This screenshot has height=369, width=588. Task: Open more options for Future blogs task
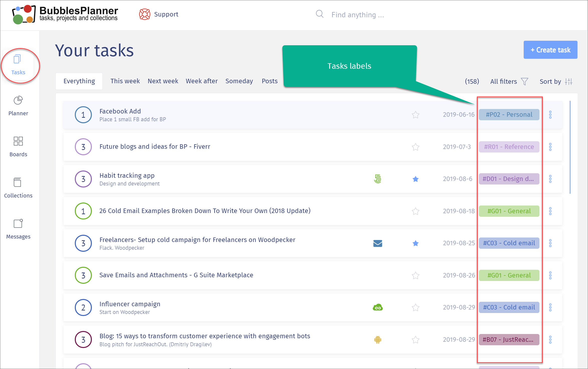(x=550, y=147)
